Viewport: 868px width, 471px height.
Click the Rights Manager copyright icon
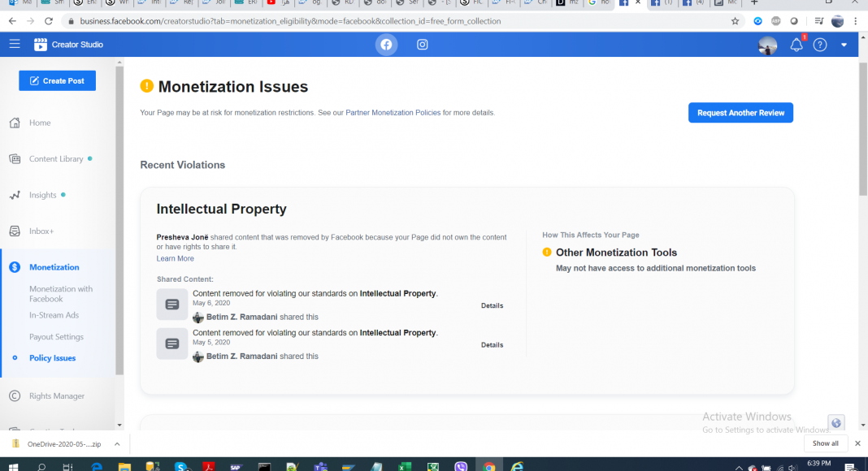point(15,396)
